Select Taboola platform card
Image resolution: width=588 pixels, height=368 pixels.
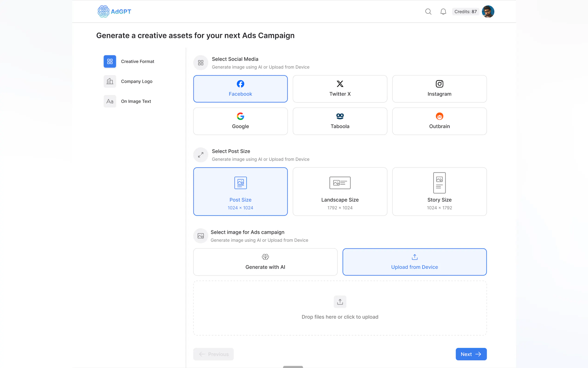pyautogui.click(x=340, y=121)
